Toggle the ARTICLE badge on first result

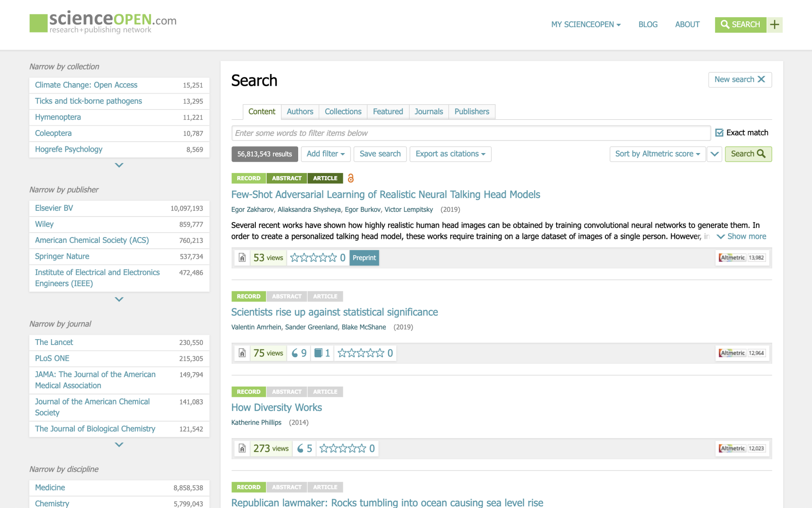click(x=325, y=178)
